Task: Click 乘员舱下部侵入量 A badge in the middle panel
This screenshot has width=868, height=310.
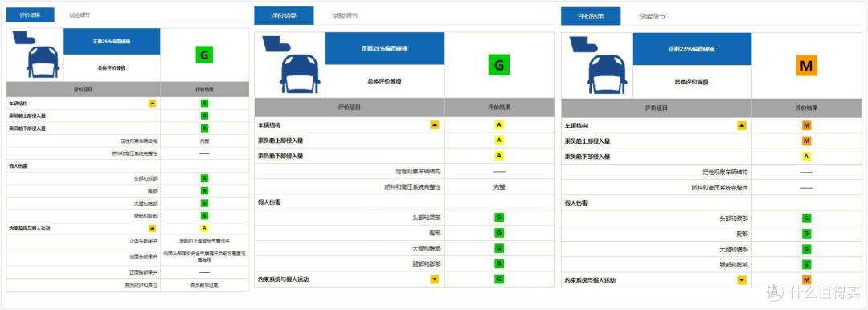Action: tap(499, 156)
